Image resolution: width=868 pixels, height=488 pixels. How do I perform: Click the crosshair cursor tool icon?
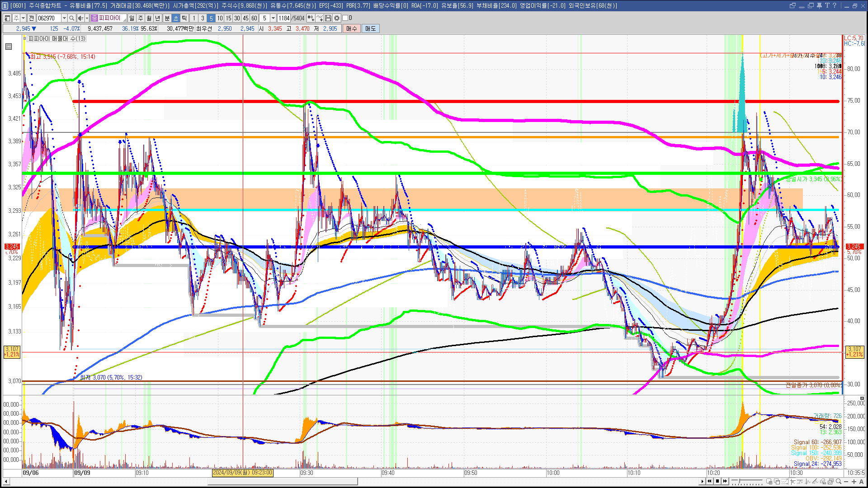[793, 481]
